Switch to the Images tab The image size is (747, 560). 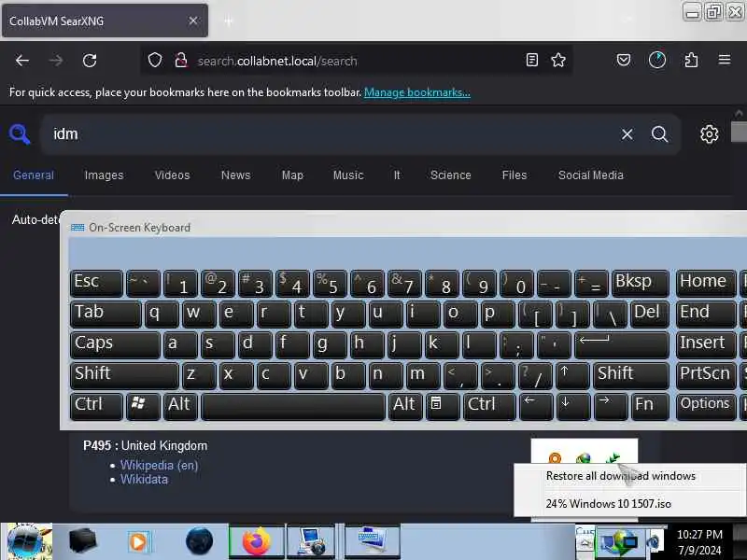(x=104, y=175)
